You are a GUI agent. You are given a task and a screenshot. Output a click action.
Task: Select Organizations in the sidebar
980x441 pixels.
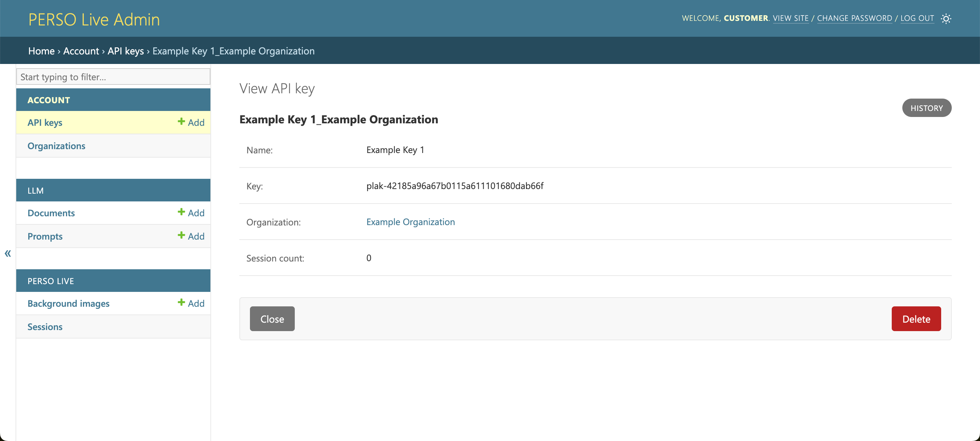point(56,146)
